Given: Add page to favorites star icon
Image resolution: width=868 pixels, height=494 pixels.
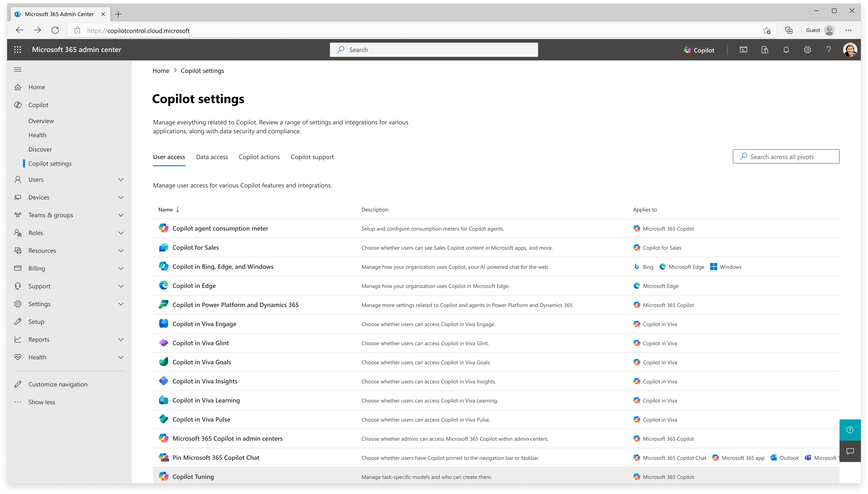Looking at the screenshot, I should click(766, 30).
